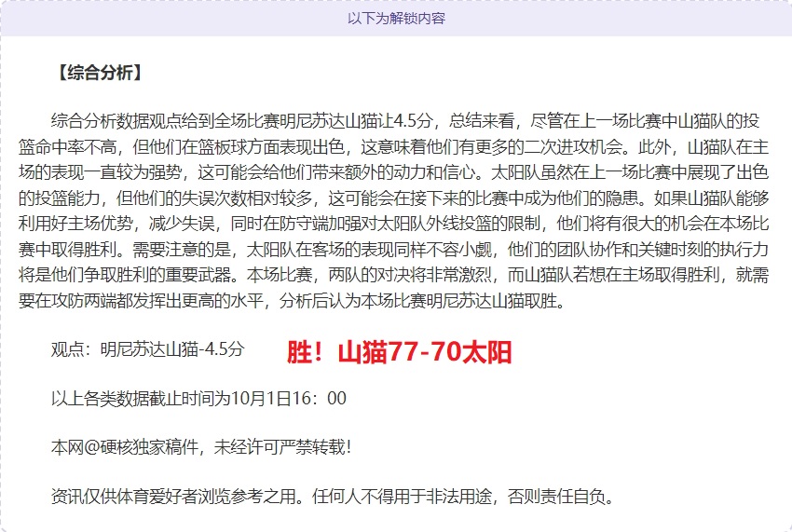Click the paragraph line starting "赛中取得胜利。需要注意的是"
The height and width of the screenshot is (532, 792).
click(393, 249)
